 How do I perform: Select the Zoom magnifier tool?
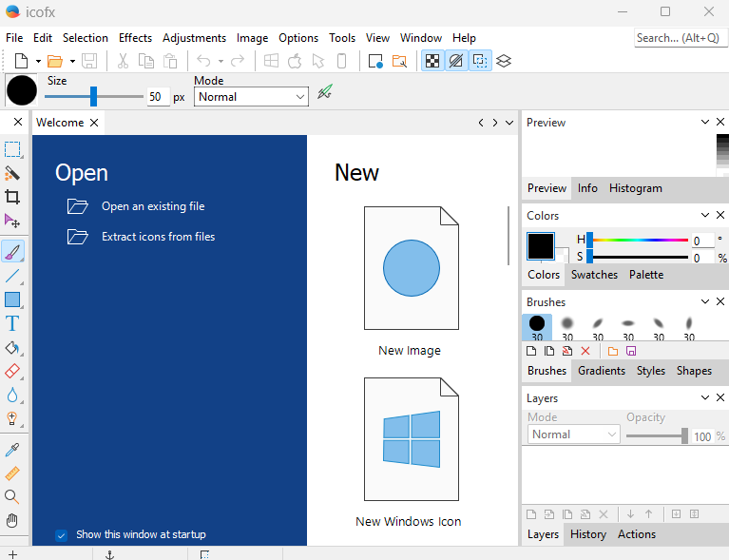pos(12,496)
